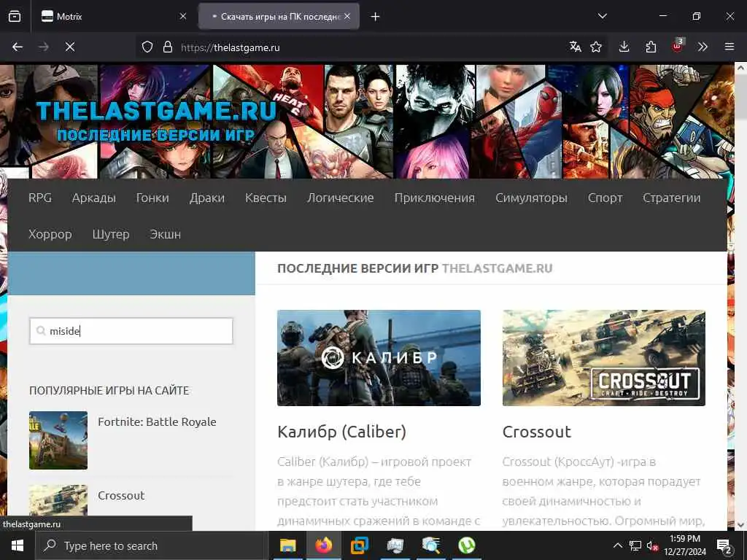Click the muted volume tray icon
This screenshot has height=560, width=747.
tap(653, 545)
